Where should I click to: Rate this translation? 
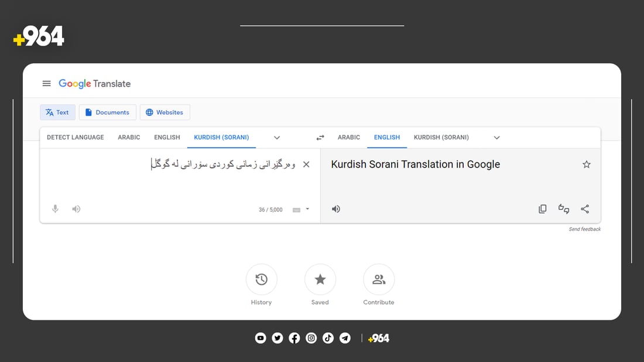pos(563,209)
